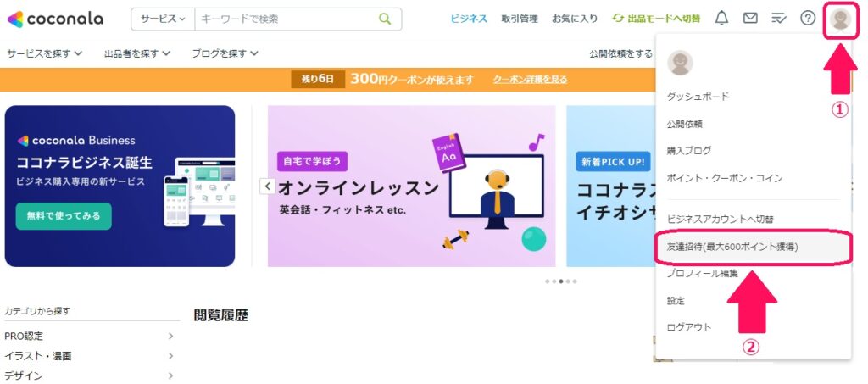Click the 無料で使ってみる button
This screenshot has height=384, width=868.
point(64,216)
